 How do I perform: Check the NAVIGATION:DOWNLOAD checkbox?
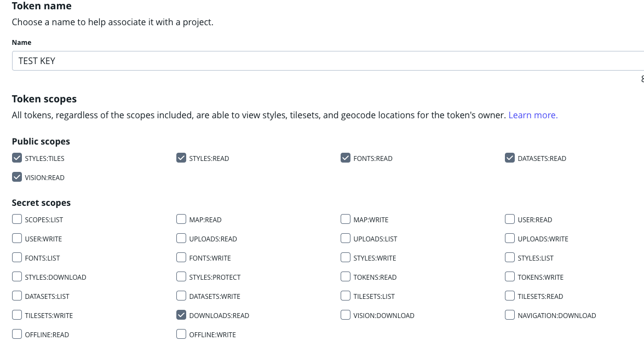[x=510, y=315]
